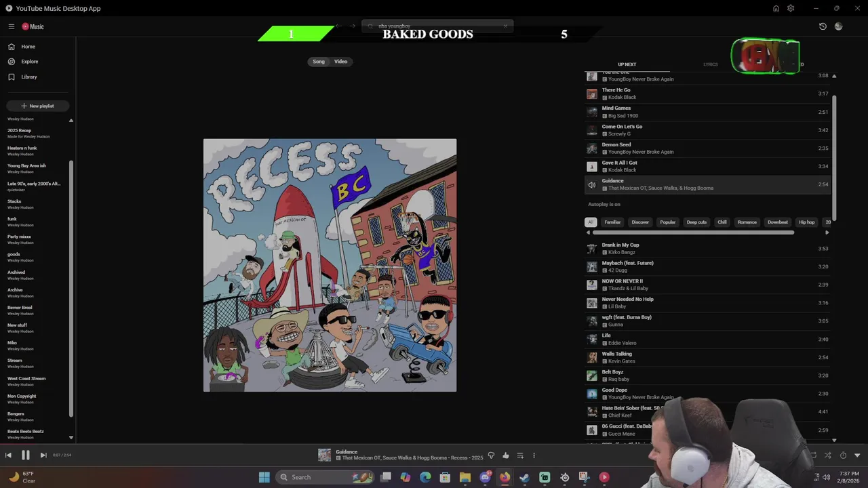
Task: Click the 'Maybach (feat. Future)' thumbnail
Action: (592, 267)
